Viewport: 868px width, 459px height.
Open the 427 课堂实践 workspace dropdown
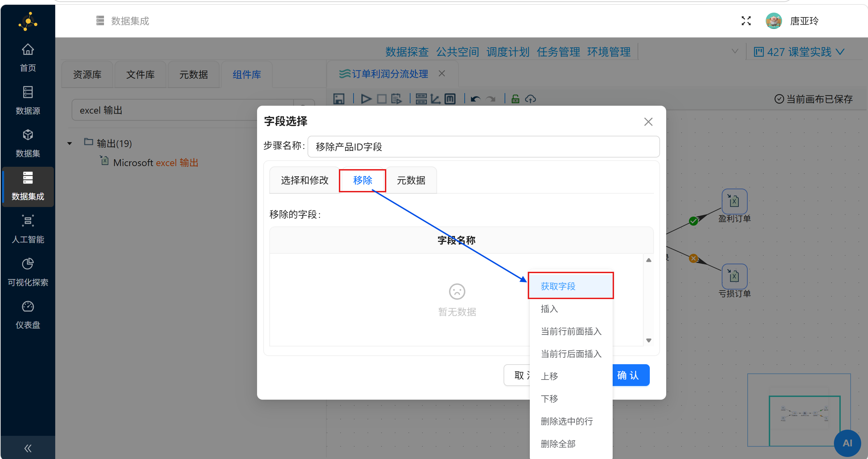[799, 52]
